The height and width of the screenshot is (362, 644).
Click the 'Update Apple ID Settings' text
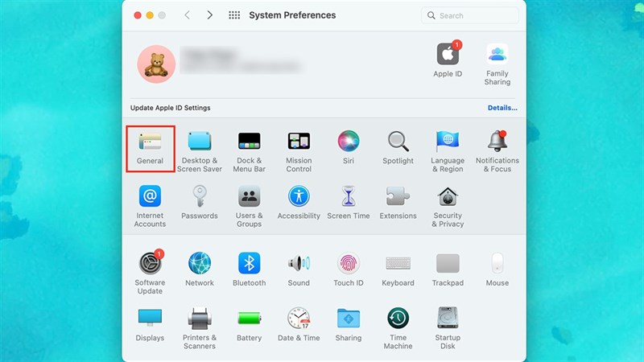pos(171,108)
